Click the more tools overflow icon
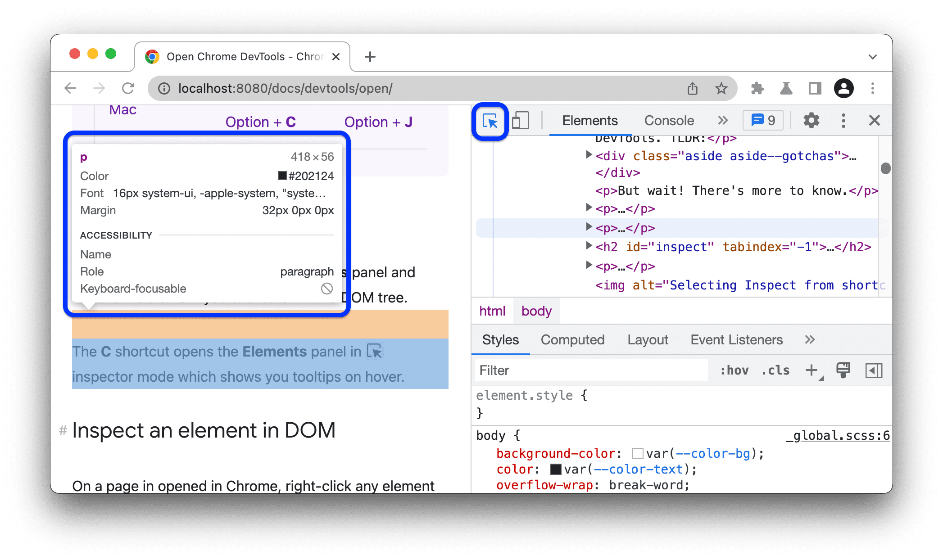The height and width of the screenshot is (560, 943). pos(723,120)
